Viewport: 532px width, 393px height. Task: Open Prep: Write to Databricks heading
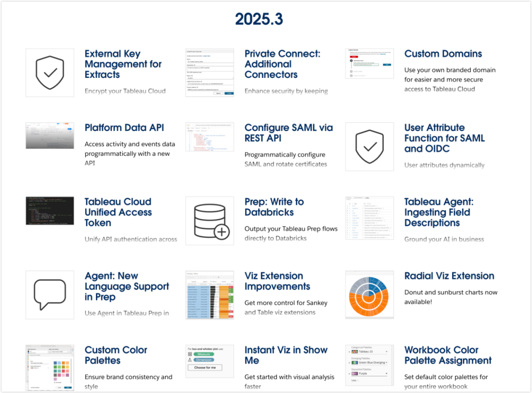274,207
